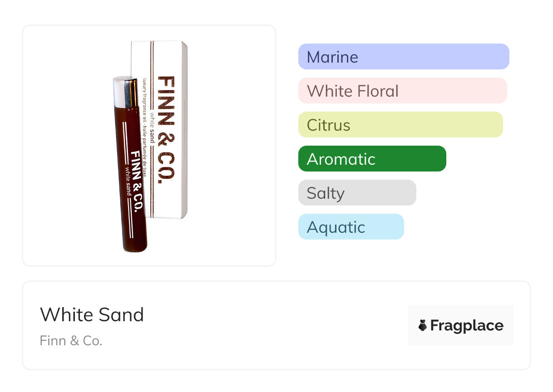Pick the light blue Aquatic accord bar

point(351,227)
